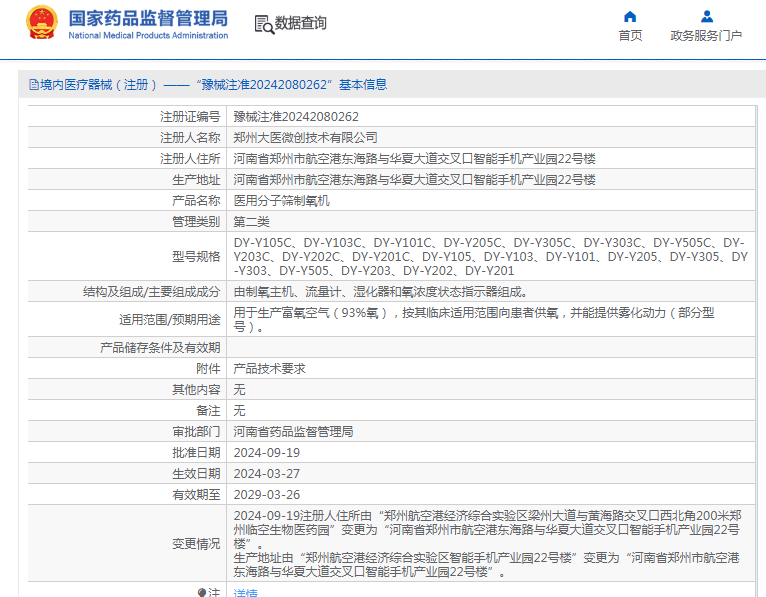Click 国家药品监督管理局 site title
Image resolution: width=766 pixels, height=597 pixels.
pos(148,19)
